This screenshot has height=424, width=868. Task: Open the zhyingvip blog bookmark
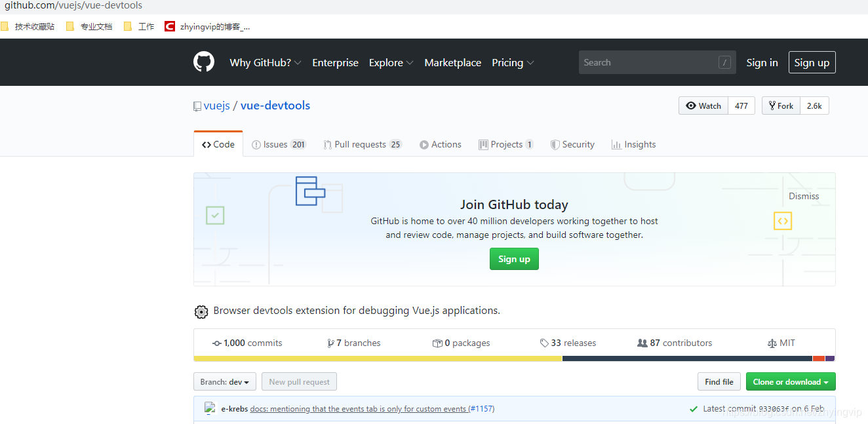[x=207, y=27]
